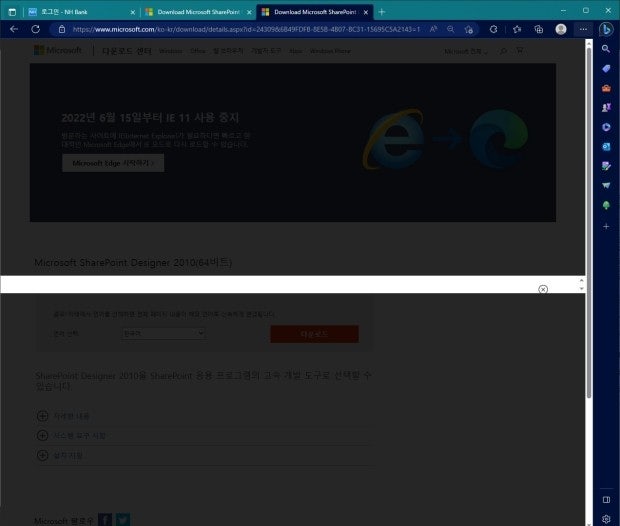Open sidebar Image Creator icon
620x526 pixels.
606,166
